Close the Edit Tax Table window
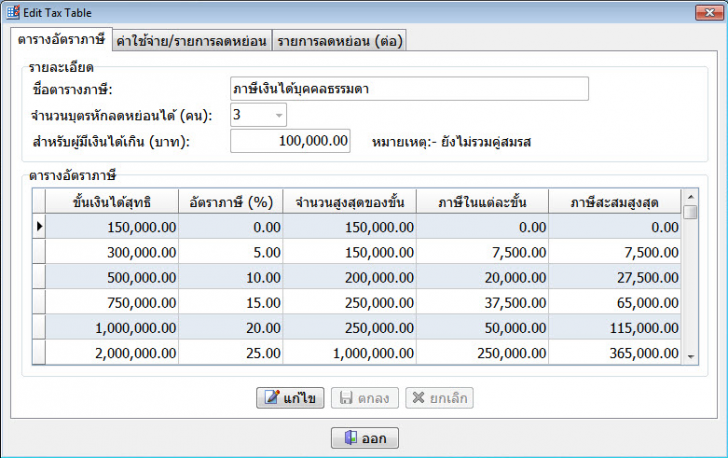Screen dimensions: 728x458 (709, 13)
